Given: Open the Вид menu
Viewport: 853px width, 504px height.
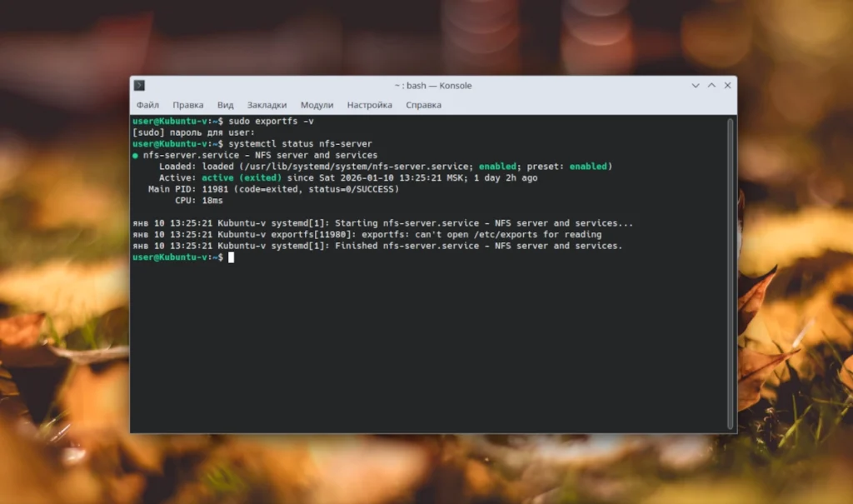Looking at the screenshot, I should (x=225, y=105).
